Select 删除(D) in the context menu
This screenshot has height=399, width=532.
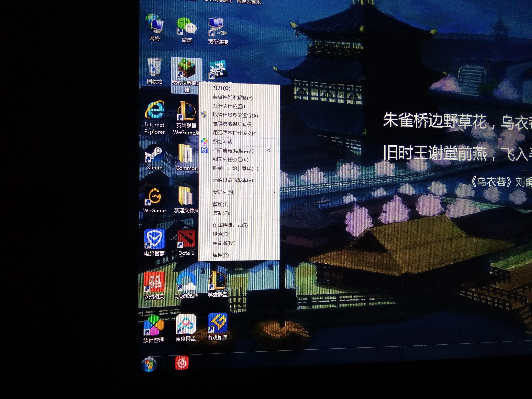239,234
